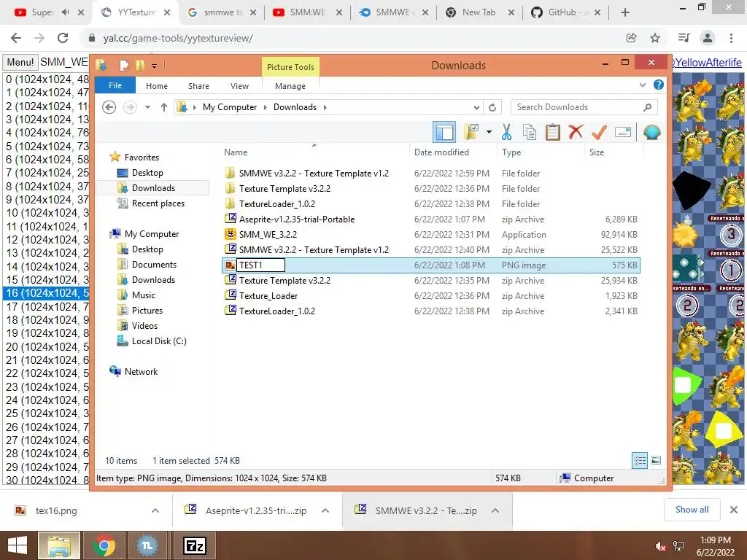Open the Windows Start button
747x560 pixels.
tap(18, 545)
